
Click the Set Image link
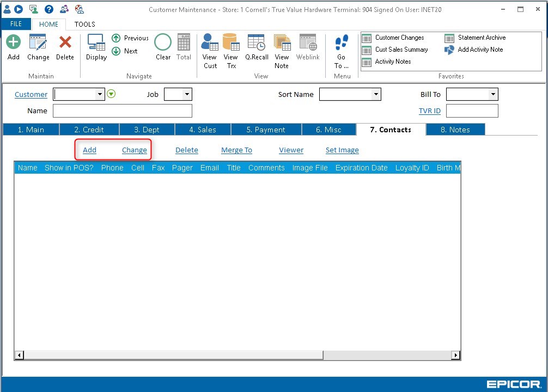tap(342, 150)
